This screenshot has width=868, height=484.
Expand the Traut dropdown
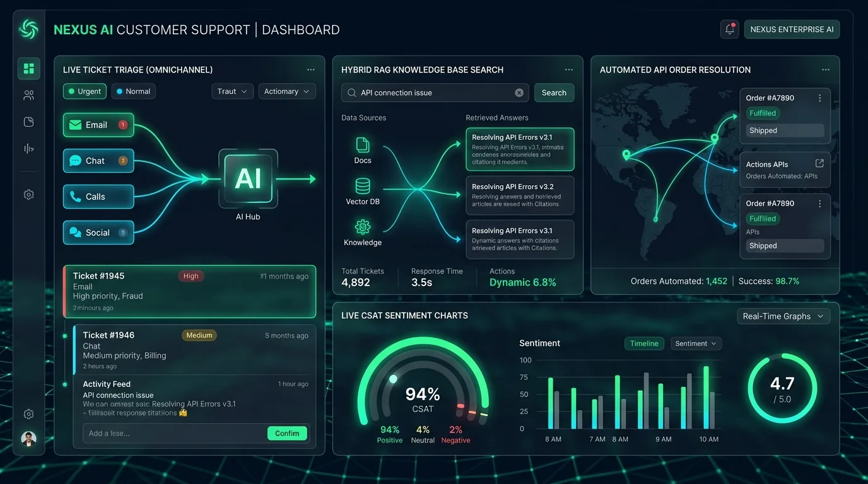tap(232, 91)
